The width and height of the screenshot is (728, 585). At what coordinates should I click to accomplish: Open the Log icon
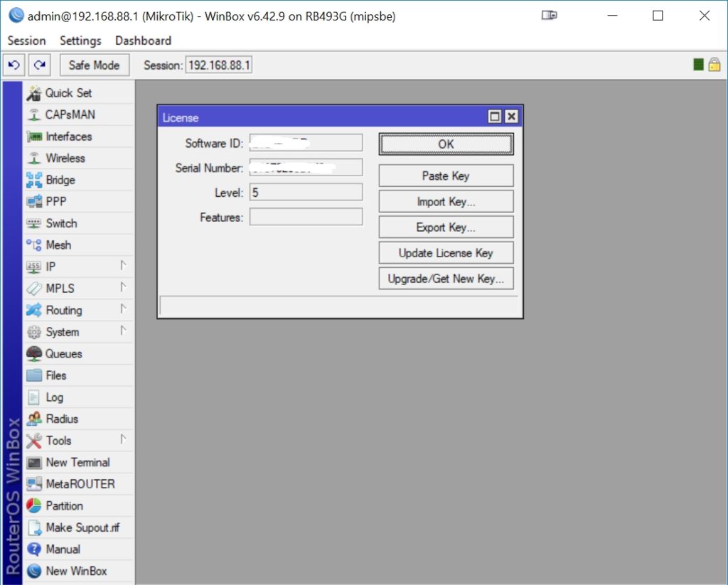click(34, 397)
